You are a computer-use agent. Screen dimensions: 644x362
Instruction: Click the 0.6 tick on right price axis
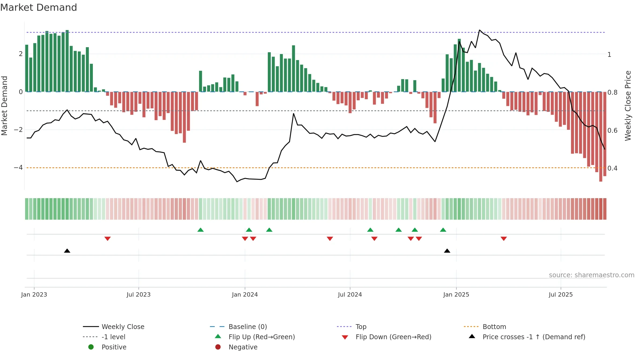tap(612, 130)
